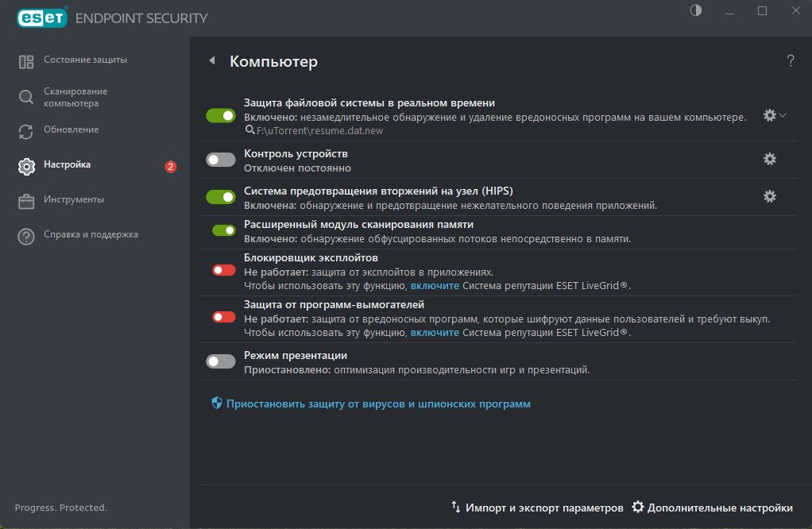Screen dimensions: 812x529
Task: Open gear settings for HIPS
Action: point(769,196)
